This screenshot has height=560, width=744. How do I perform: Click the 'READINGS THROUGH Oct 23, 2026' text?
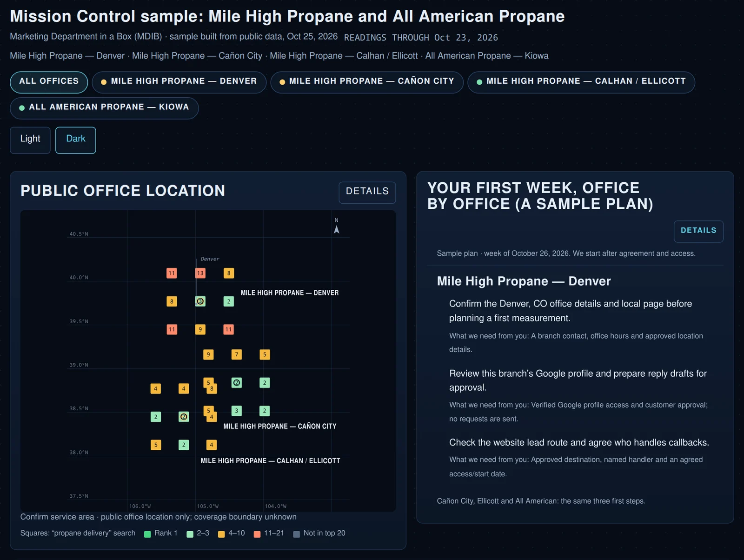pos(421,38)
